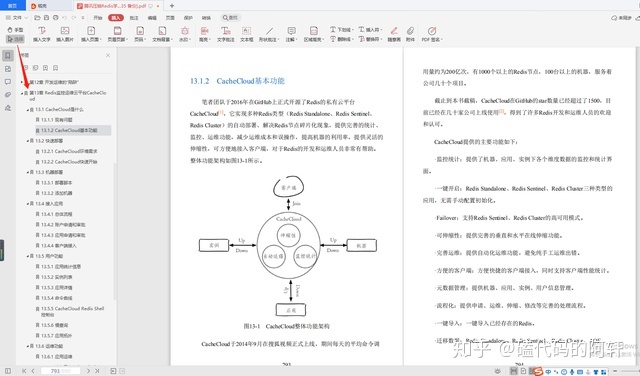Go to the first page

pos(24,371)
